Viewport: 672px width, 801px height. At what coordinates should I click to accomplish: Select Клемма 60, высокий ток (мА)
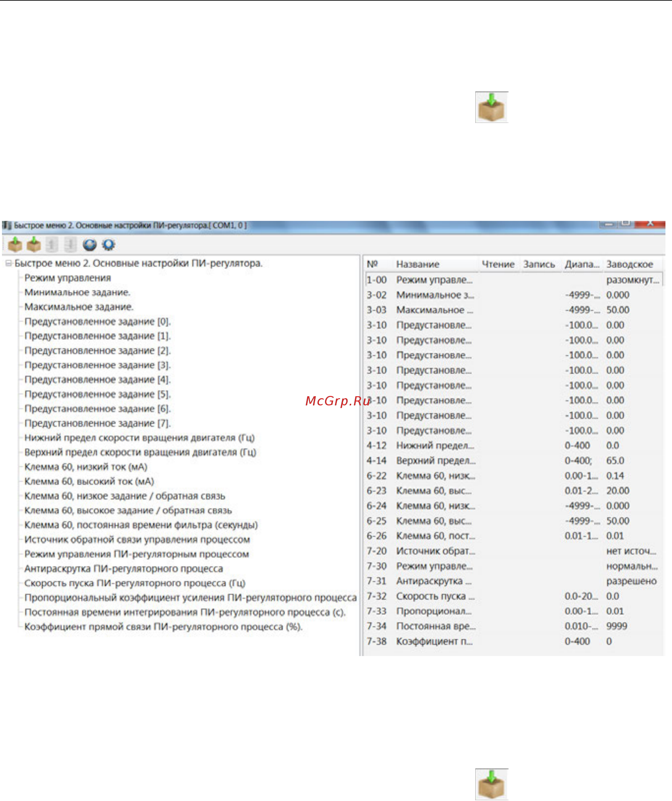click(x=89, y=481)
